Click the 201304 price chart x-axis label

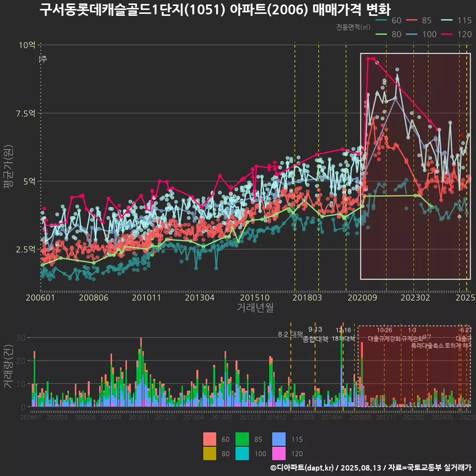[x=200, y=297]
